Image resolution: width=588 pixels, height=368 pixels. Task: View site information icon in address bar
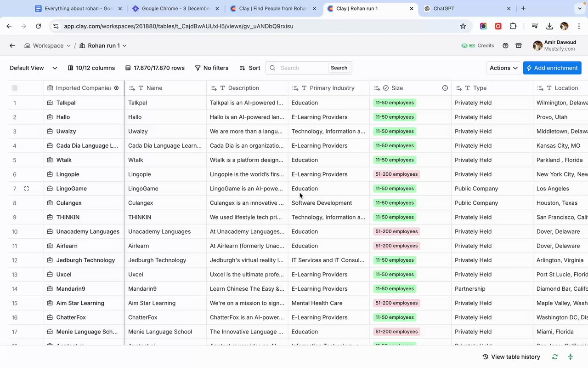pos(56,26)
